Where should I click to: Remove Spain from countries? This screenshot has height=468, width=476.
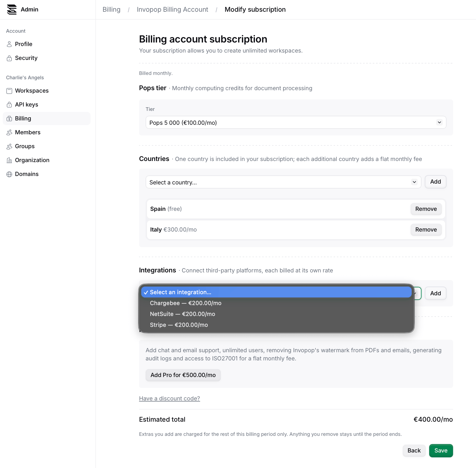click(x=426, y=209)
